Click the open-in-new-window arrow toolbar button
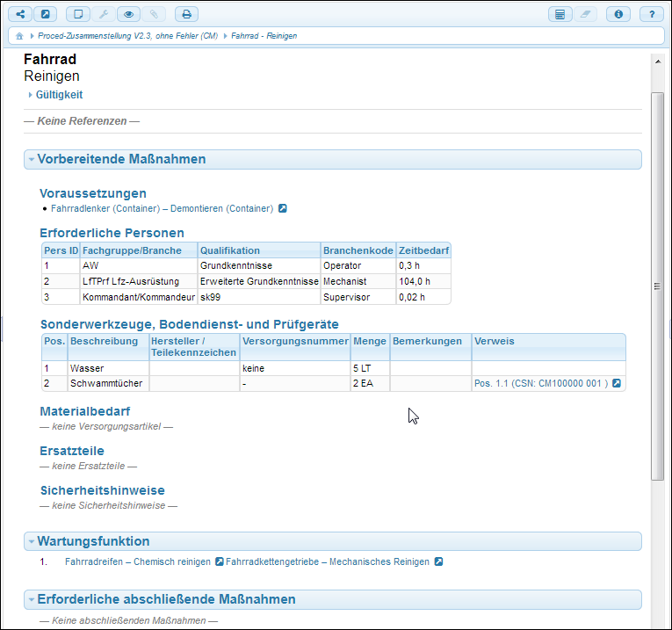The image size is (672, 630). pyautogui.click(x=45, y=14)
